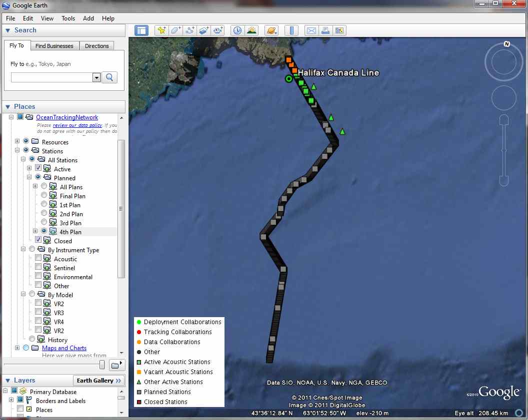This screenshot has height=420, width=528.
Task: Click the Fly To search magnifier button
Action: [109, 77]
